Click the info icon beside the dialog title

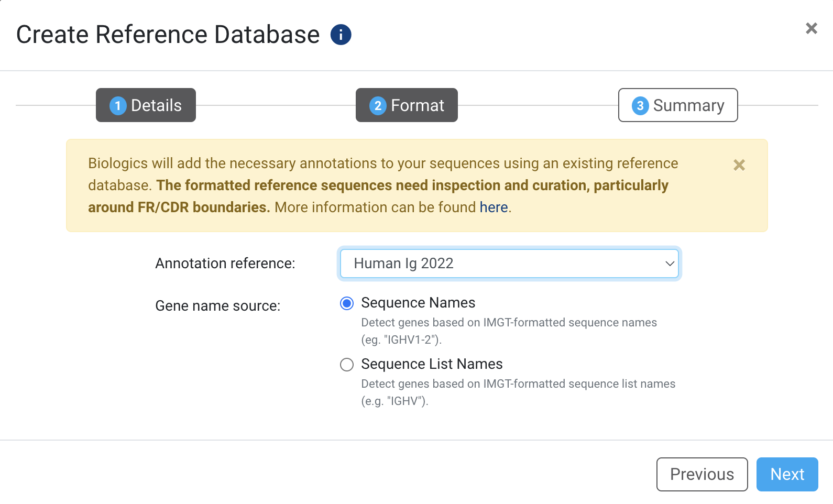point(341,35)
